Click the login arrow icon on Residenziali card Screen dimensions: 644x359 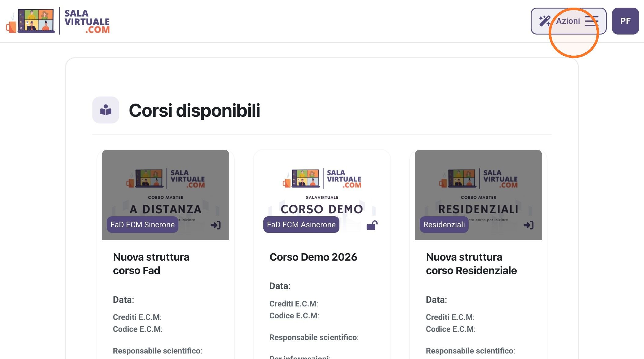pos(529,225)
